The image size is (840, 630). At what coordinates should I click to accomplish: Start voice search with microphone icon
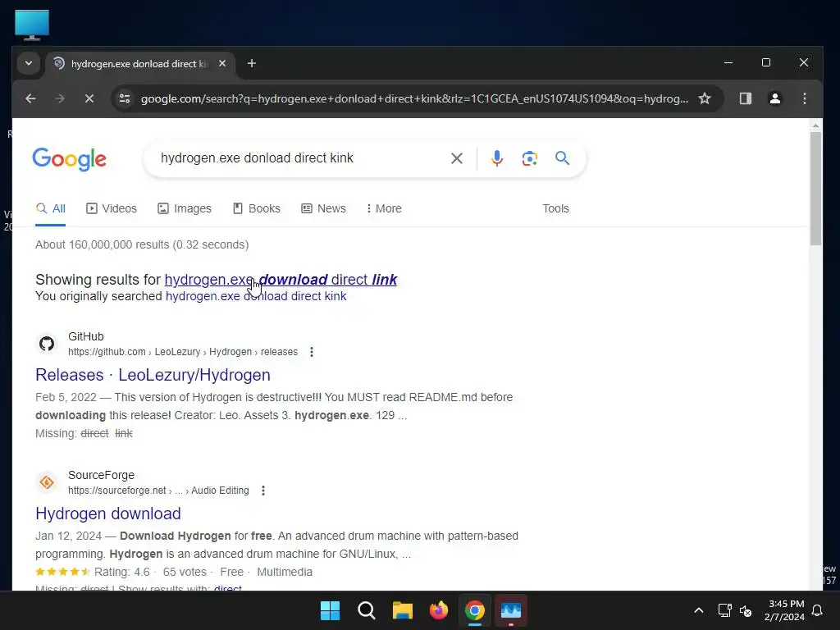[496, 158]
